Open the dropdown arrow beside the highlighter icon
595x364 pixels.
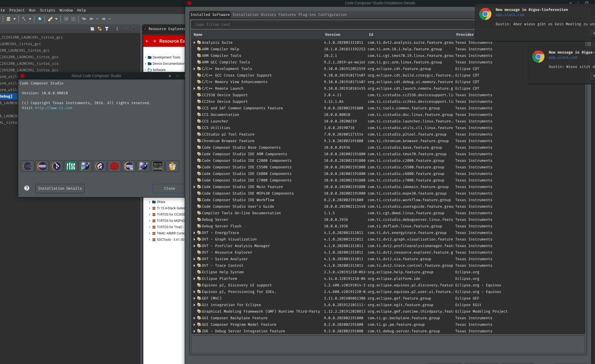point(56,19)
